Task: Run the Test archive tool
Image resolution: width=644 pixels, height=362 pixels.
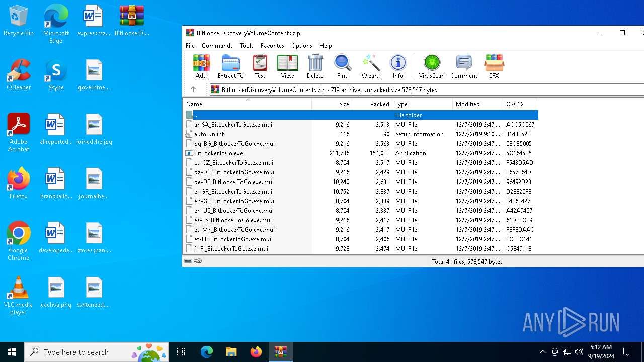Action: click(260, 66)
